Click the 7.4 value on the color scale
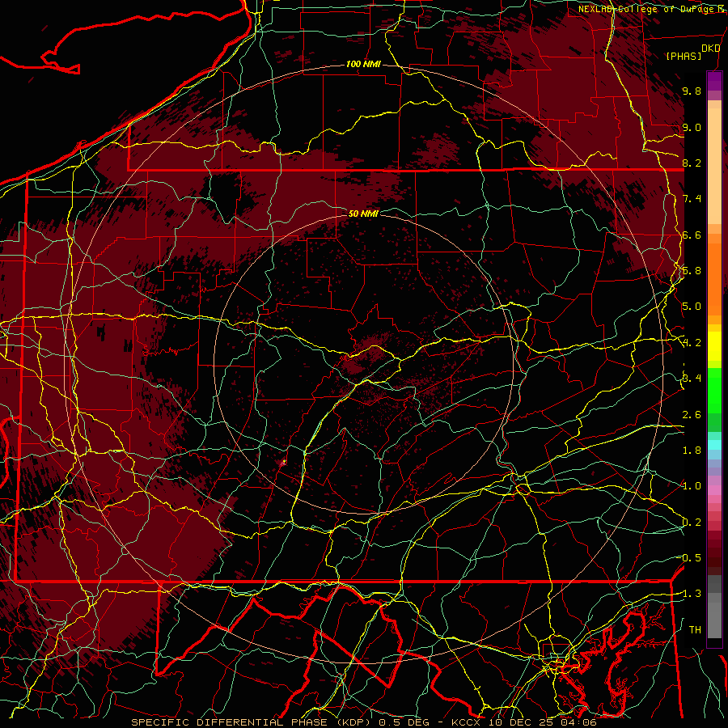The image size is (728, 728). [692, 199]
